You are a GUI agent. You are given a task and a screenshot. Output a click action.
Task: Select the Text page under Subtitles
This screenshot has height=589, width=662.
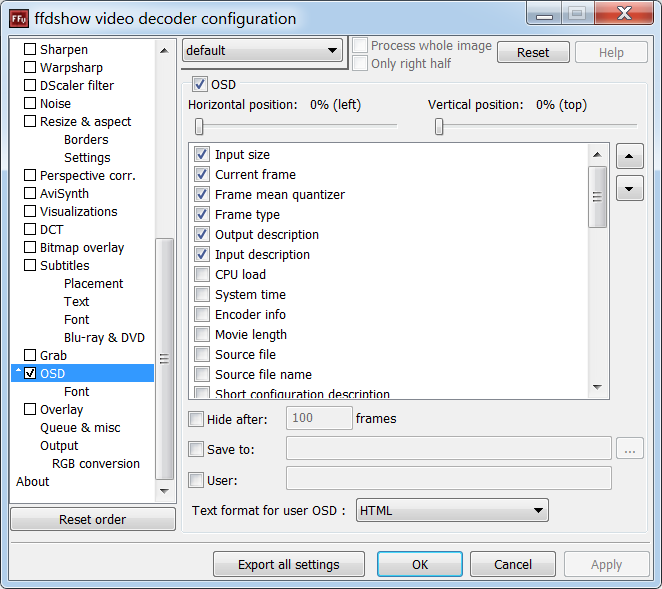click(x=76, y=301)
